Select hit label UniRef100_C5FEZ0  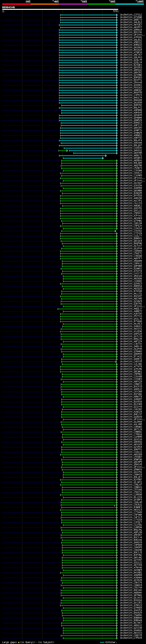coord(131,226)
